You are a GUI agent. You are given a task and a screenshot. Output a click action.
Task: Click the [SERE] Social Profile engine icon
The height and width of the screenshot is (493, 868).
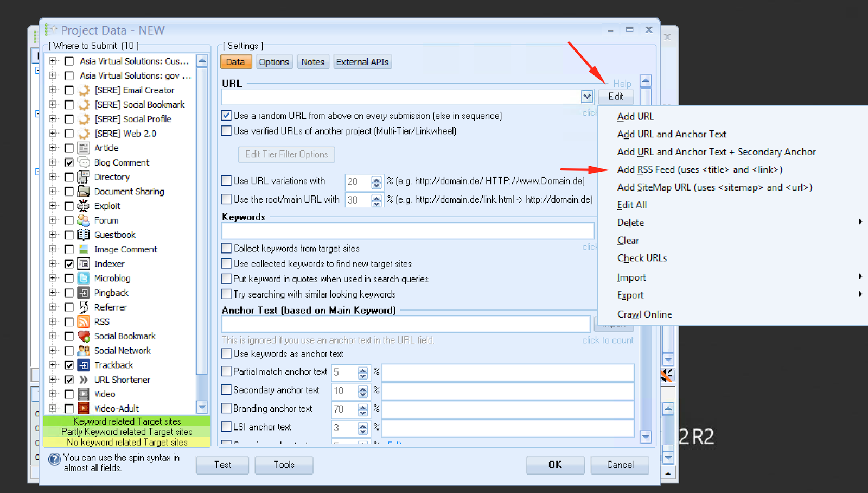84,119
